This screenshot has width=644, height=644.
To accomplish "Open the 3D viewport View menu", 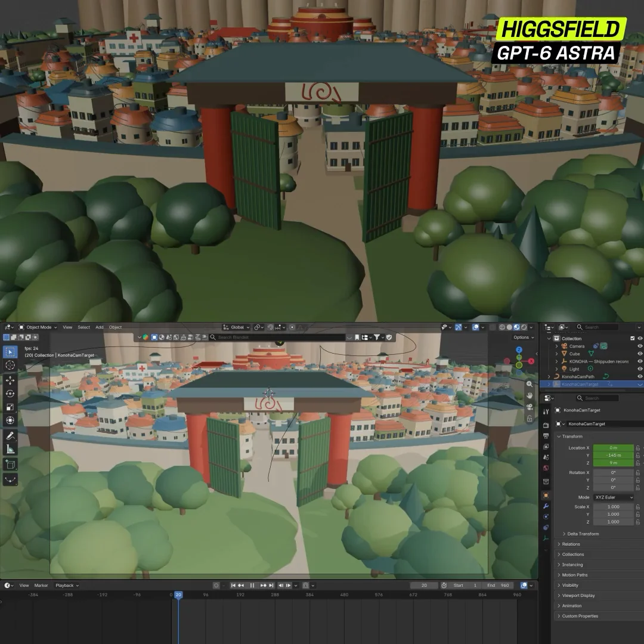I will point(67,327).
